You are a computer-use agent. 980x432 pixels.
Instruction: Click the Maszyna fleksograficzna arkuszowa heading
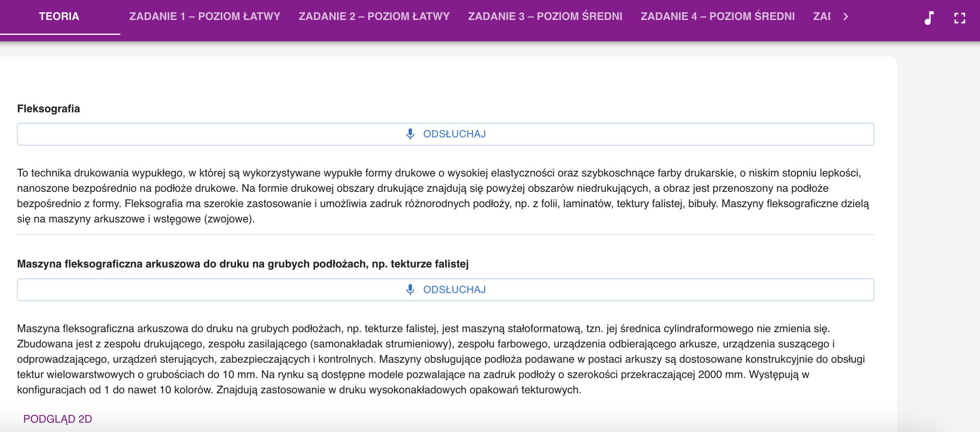coord(242,264)
